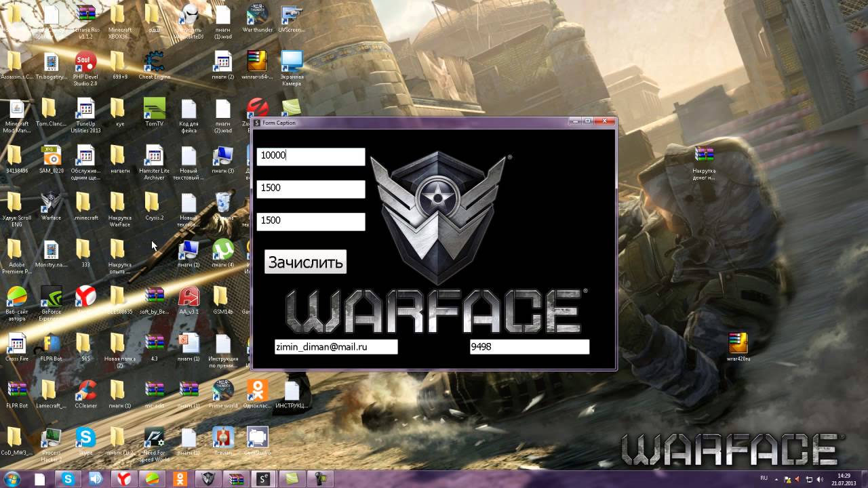Select the Process Hacker 2 icon
This screenshot has width=868, height=488.
coord(51,444)
